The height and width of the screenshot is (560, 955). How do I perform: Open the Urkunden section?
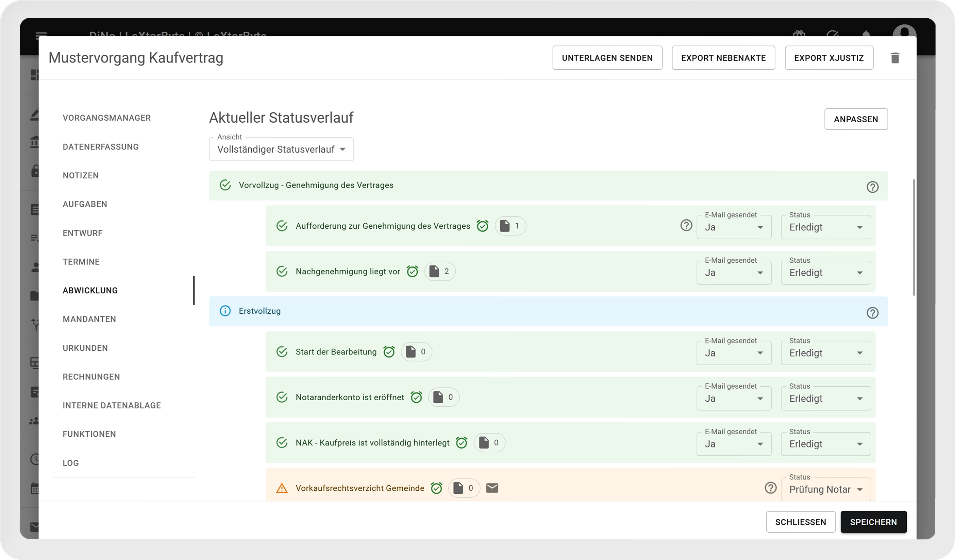click(x=85, y=348)
